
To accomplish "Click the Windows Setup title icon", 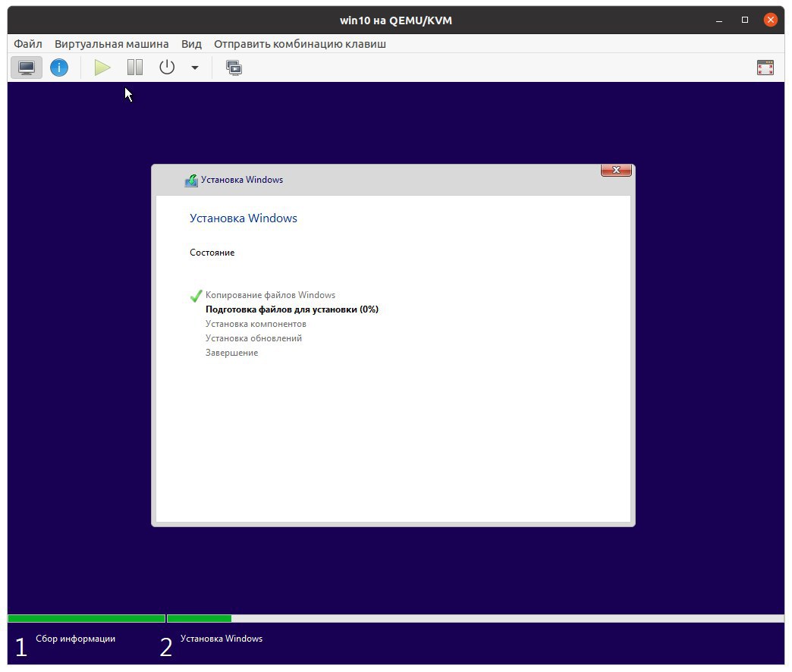I will coord(191,181).
